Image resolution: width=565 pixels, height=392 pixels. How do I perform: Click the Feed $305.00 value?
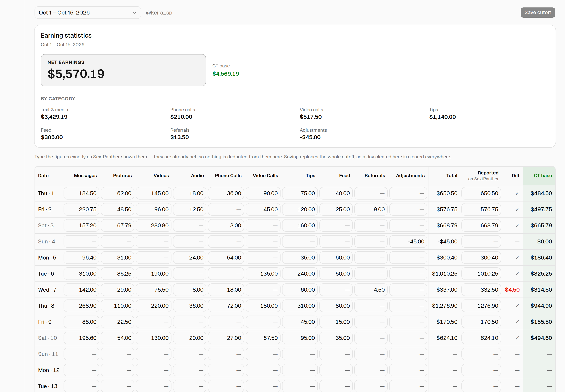pos(52,137)
